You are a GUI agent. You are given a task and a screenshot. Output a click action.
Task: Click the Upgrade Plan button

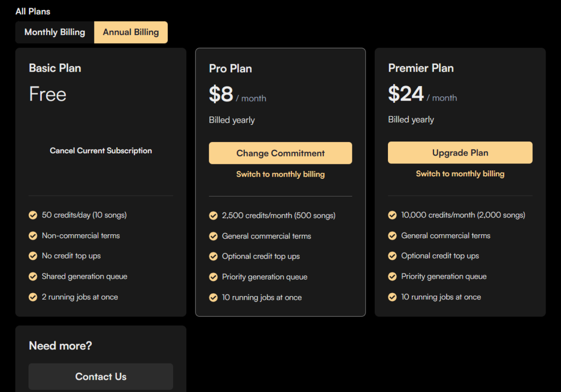[x=460, y=153]
